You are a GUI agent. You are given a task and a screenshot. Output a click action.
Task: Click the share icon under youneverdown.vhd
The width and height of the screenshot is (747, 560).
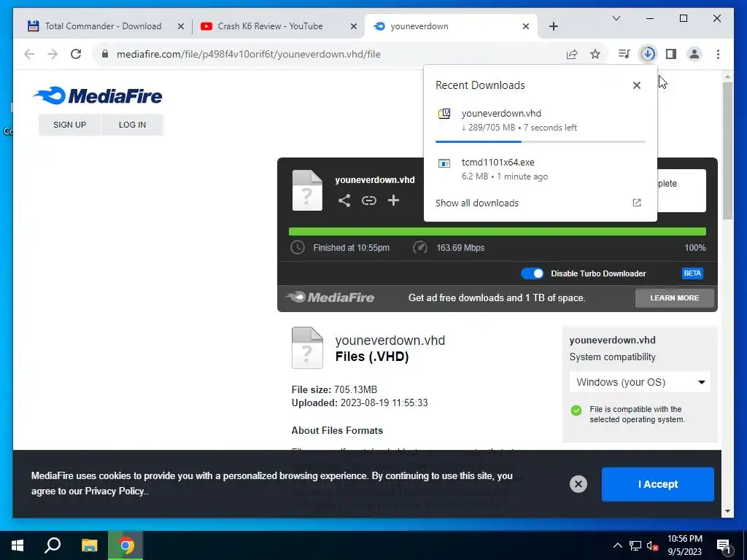344,201
